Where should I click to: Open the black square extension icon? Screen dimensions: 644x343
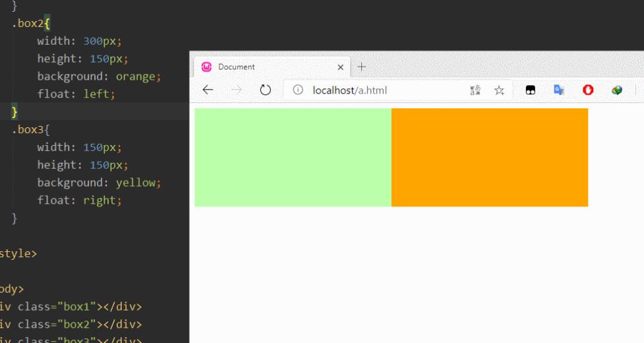click(530, 90)
